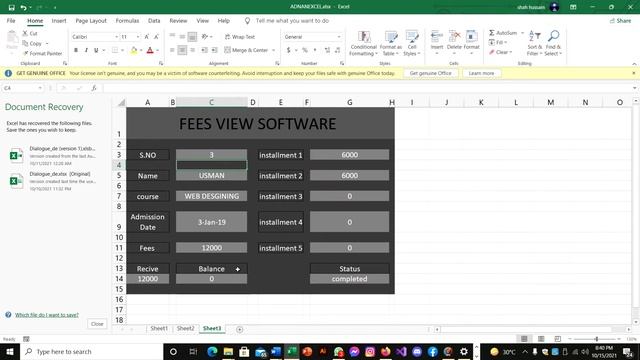Open Find & Select menu
The width and height of the screenshot is (640, 360).
553,44
